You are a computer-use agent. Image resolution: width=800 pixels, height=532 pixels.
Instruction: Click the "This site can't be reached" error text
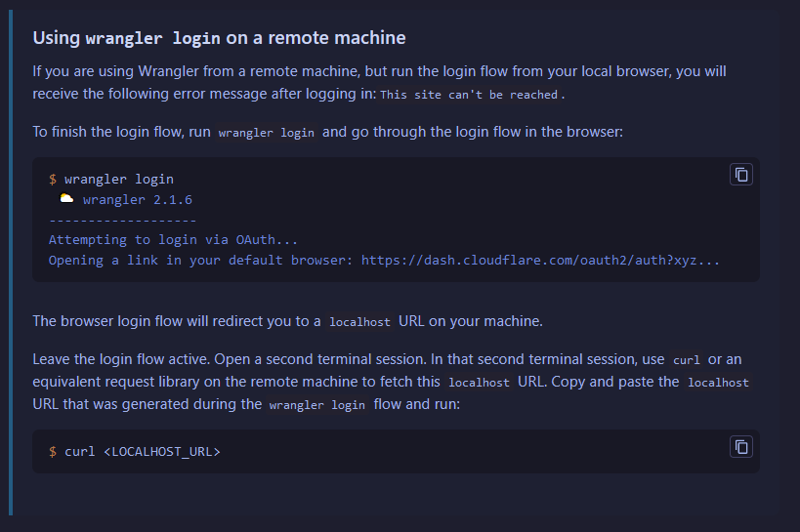point(469,95)
